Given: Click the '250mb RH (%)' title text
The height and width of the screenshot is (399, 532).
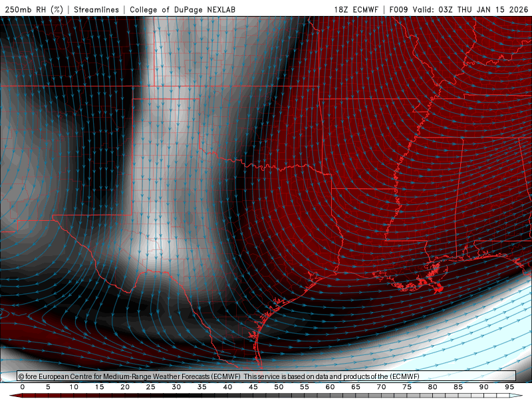Looking at the screenshot, I should [34, 9].
